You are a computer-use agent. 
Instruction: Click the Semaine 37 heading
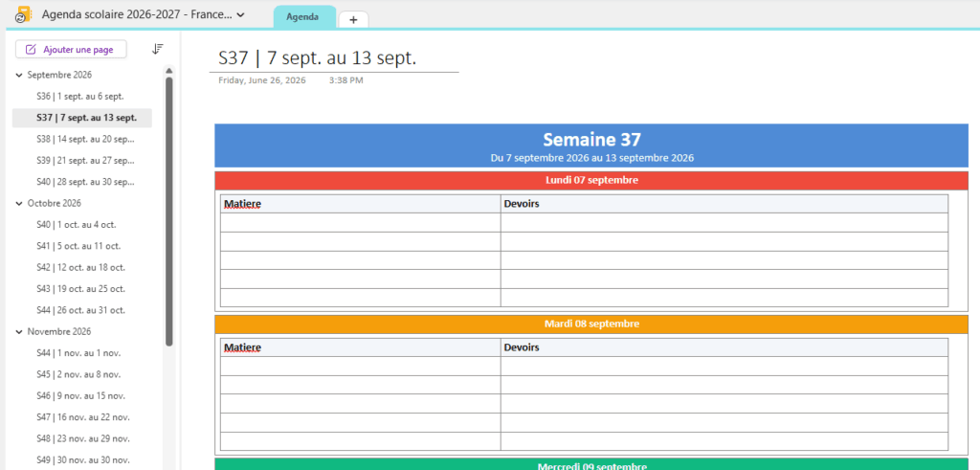pos(591,140)
